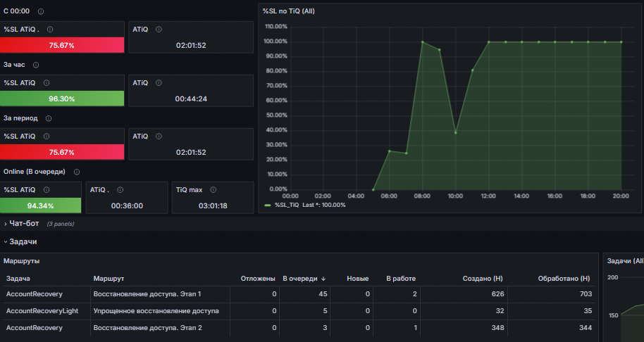
Task: Click info icon of the ATiQ 00:44:24 panel
Action: 159,83
